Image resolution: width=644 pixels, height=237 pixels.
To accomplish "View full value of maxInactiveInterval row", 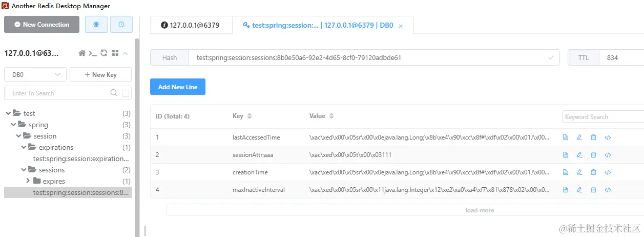I will pyautogui.click(x=566, y=190).
